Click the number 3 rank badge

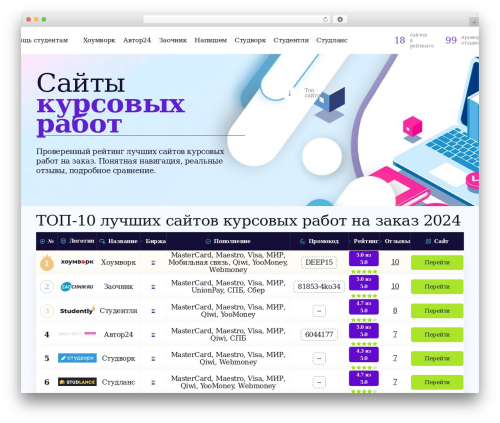point(47,311)
